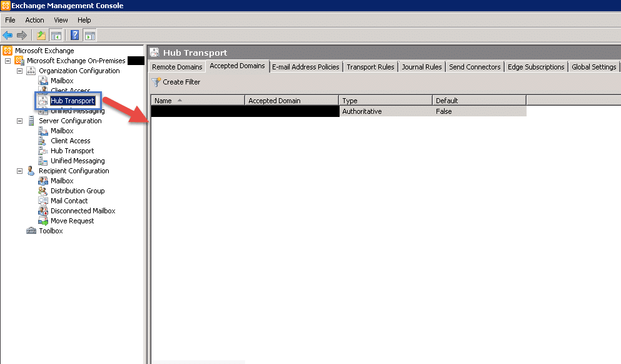Sort by the Default column header
The width and height of the screenshot is (621, 364).
pyautogui.click(x=480, y=101)
